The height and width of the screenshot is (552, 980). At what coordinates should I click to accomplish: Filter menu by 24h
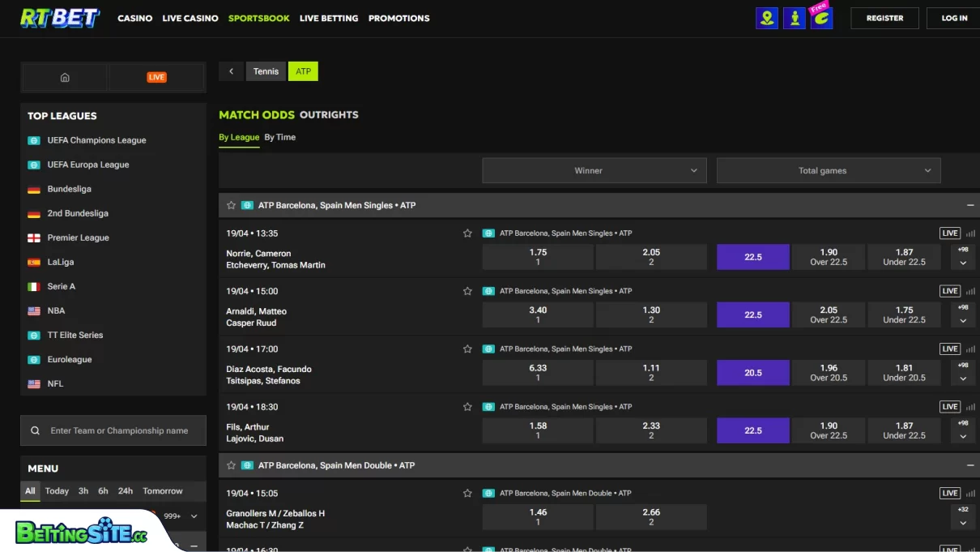coord(126,491)
